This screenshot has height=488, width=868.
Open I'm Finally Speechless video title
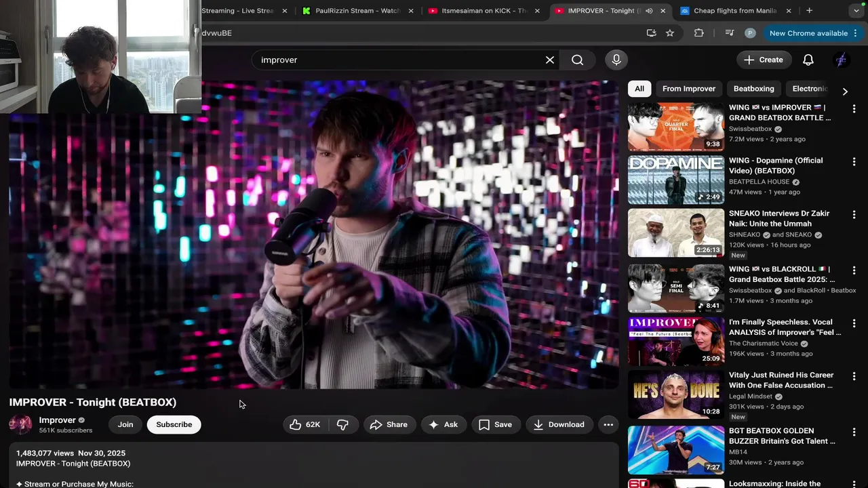tap(785, 327)
